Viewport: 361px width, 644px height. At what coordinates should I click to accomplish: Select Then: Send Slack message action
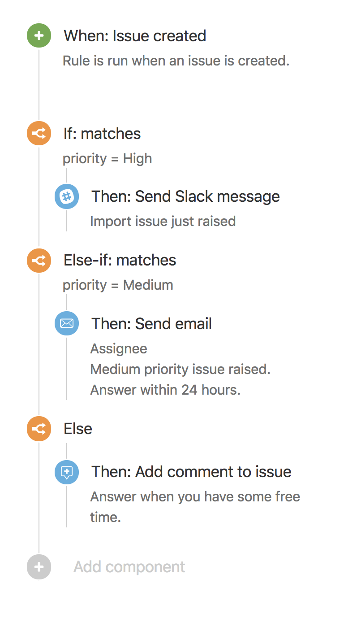tap(185, 196)
